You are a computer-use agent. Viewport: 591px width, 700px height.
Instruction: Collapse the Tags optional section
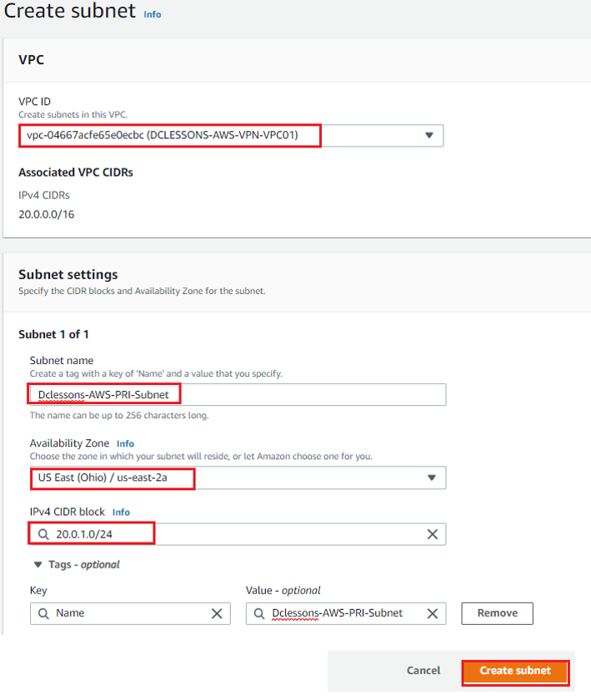[38, 565]
